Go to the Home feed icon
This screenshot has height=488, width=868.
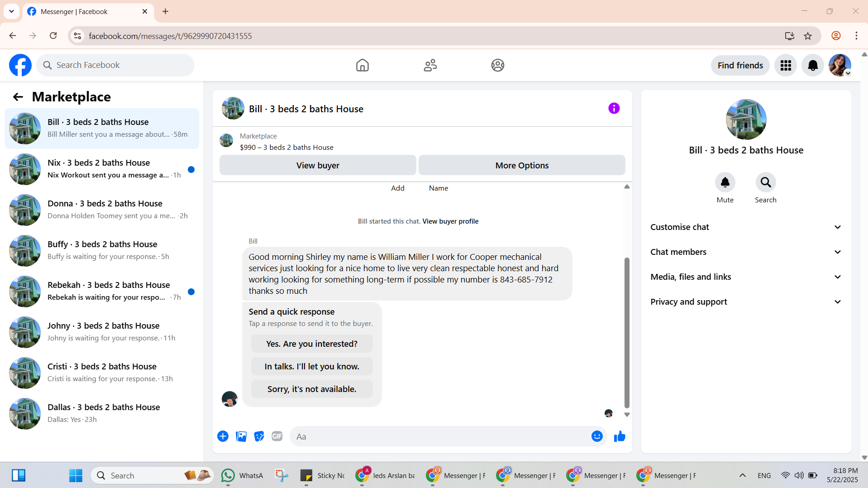362,65
